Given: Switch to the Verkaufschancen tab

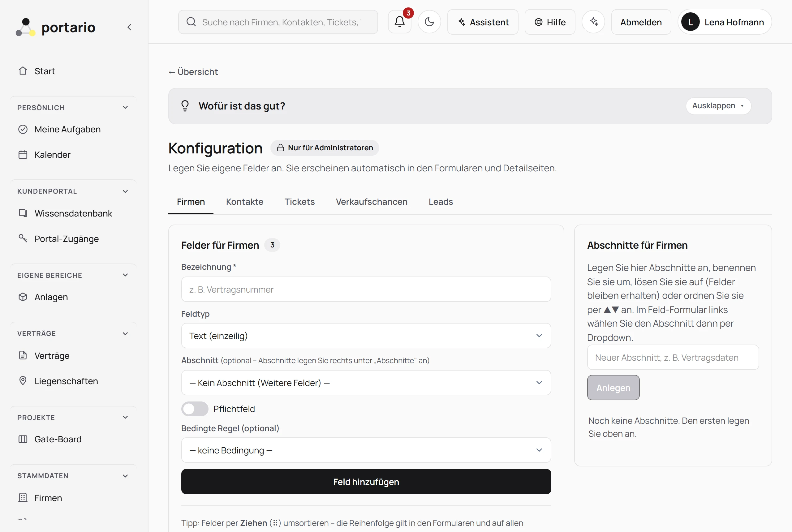Looking at the screenshot, I should point(372,202).
